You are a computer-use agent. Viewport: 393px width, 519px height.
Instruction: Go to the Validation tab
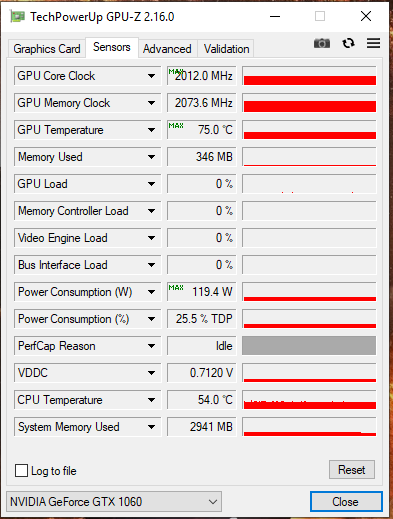pos(226,49)
